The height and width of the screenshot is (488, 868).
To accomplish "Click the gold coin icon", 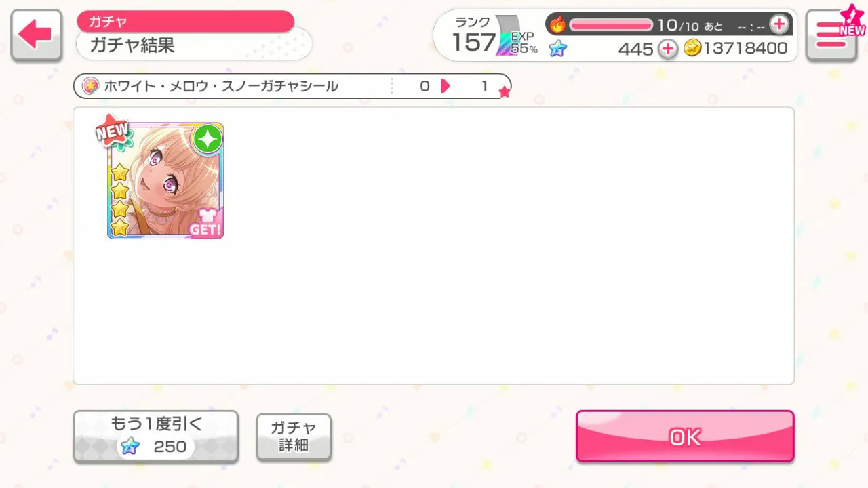I will (692, 48).
